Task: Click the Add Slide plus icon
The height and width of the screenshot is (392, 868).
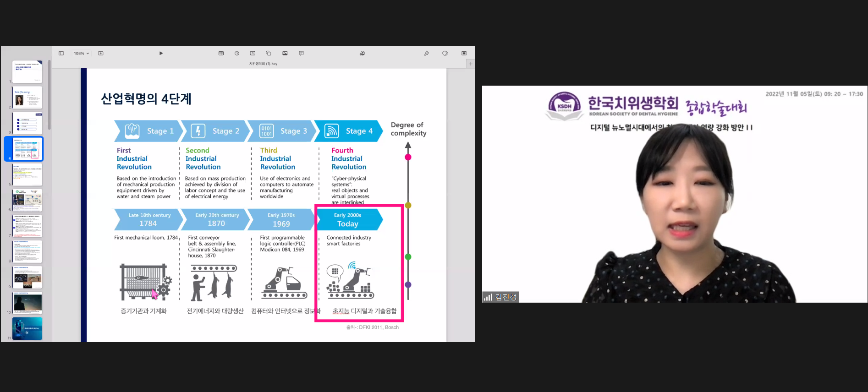Action: [x=101, y=54]
